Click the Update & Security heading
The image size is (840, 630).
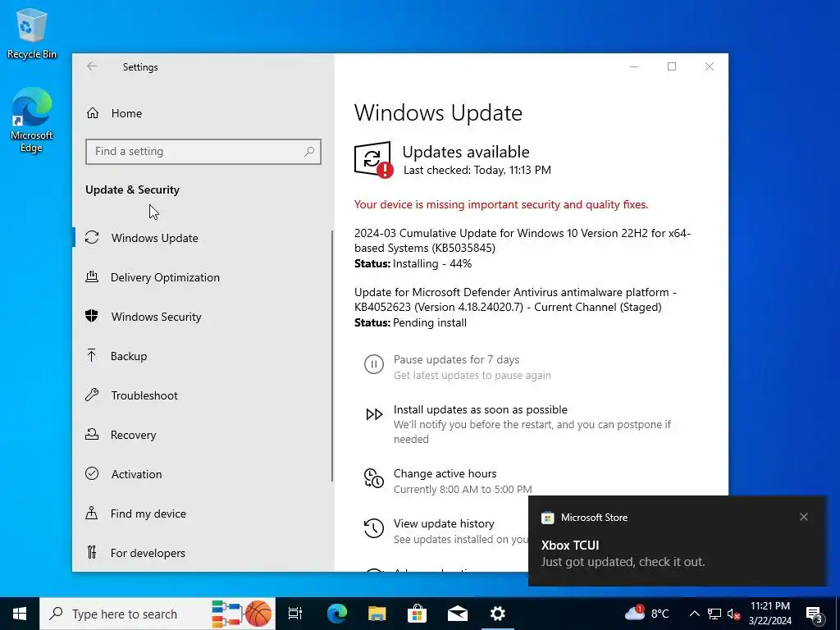pyautogui.click(x=132, y=189)
